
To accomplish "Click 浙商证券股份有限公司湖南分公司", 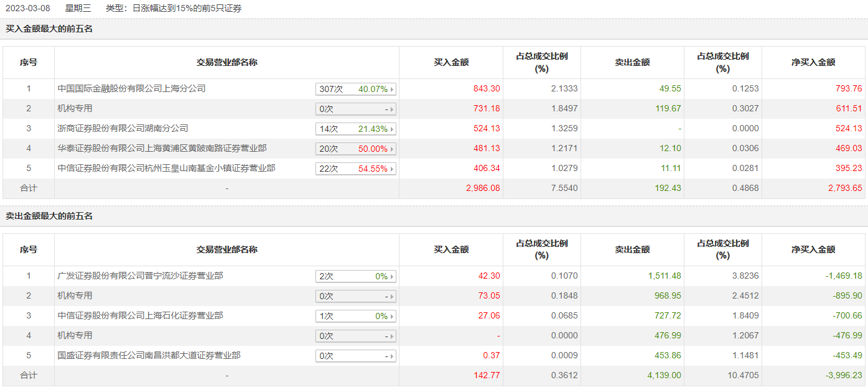I will click(x=123, y=129).
